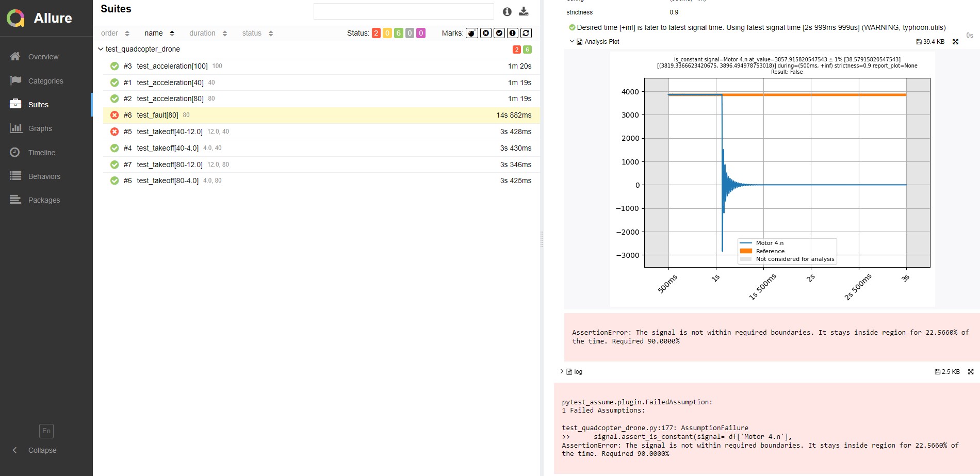The image size is (980, 476).
Task: Go to Timeline in sidebar
Action: tap(41, 153)
